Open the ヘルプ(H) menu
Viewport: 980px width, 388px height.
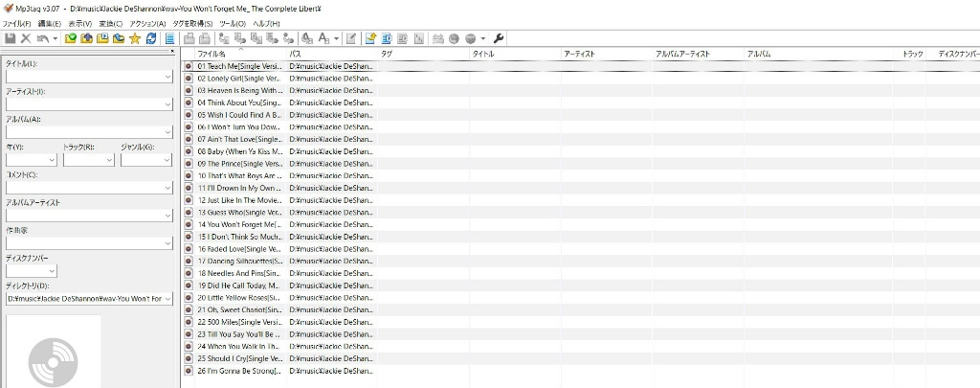266,24
